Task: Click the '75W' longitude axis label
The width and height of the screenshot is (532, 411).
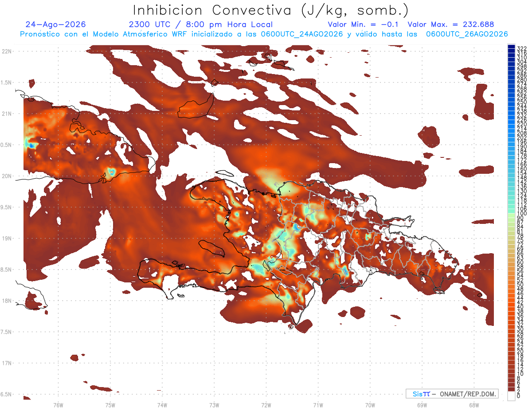Action: tap(110, 405)
